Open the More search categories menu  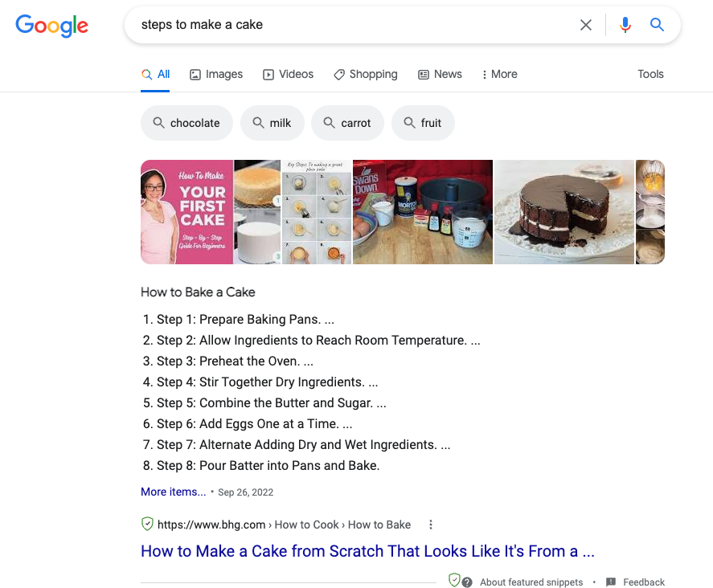click(x=499, y=74)
